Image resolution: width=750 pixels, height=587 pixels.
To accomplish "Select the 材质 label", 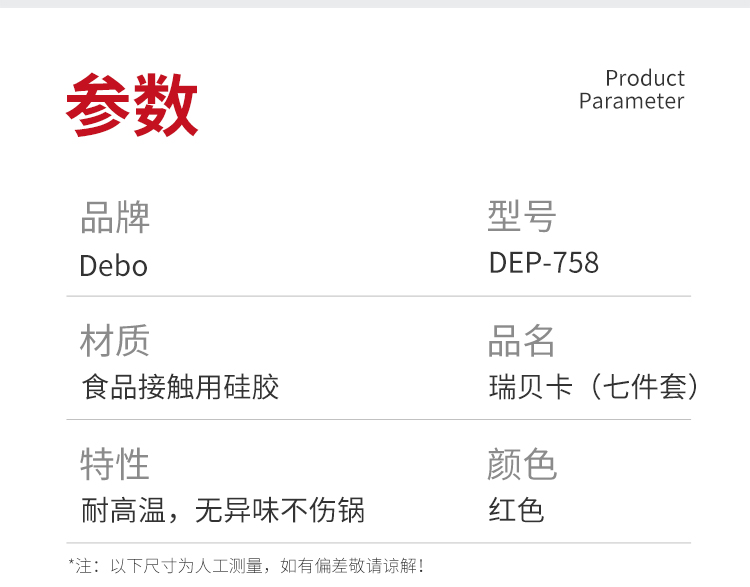I will click(x=115, y=341).
